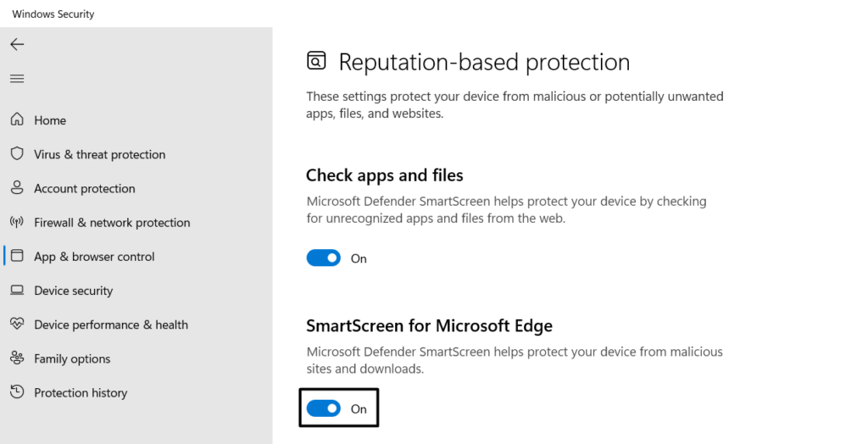Click the App & browser control window icon
Screen dimensions: 868x444
(17, 256)
